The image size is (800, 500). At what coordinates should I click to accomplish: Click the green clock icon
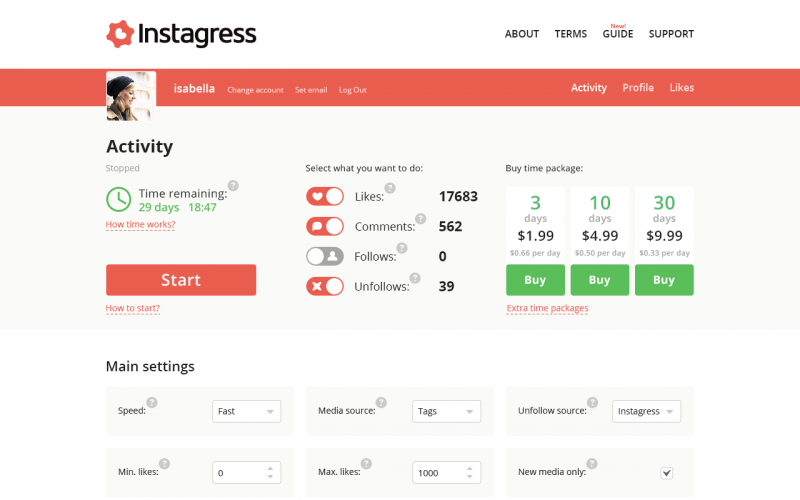(119, 199)
